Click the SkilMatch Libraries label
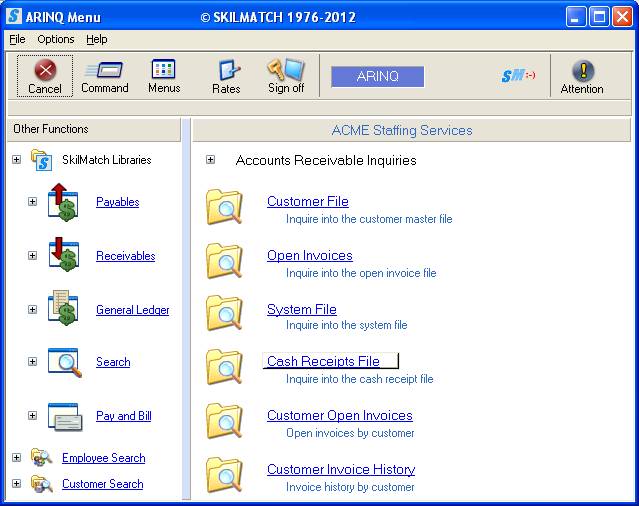The height and width of the screenshot is (506, 639). (x=106, y=160)
